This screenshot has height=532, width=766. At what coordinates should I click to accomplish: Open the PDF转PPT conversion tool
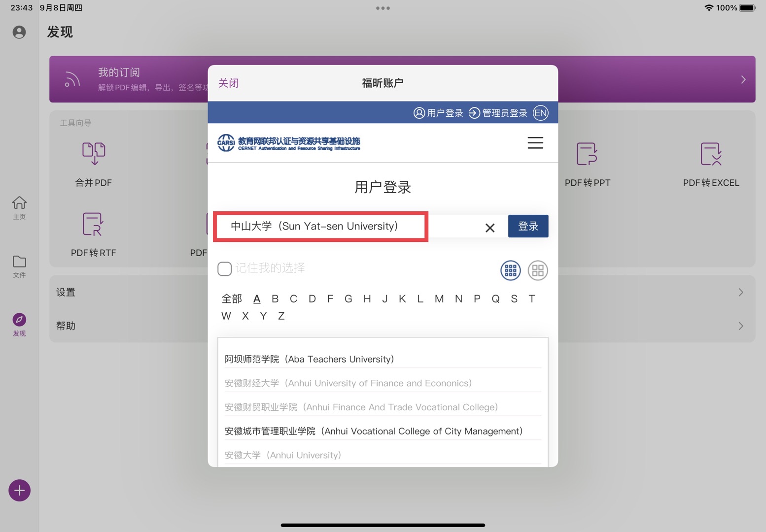click(588, 165)
